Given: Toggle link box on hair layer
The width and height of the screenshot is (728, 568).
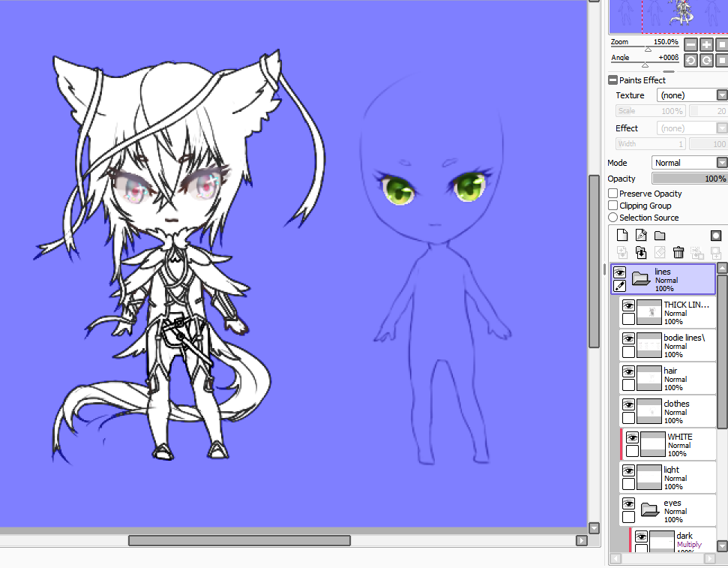Looking at the screenshot, I should 628,385.
